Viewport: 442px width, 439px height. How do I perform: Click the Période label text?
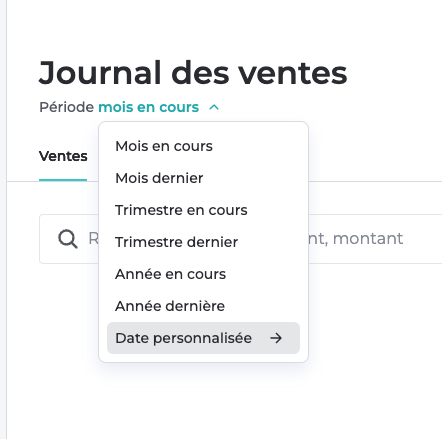pyautogui.click(x=67, y=107)
